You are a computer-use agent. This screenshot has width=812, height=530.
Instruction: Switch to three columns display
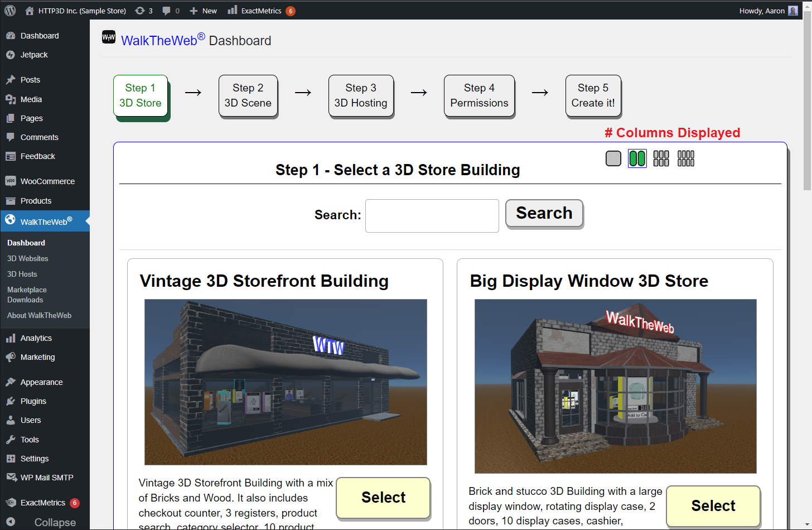point(661,158)
